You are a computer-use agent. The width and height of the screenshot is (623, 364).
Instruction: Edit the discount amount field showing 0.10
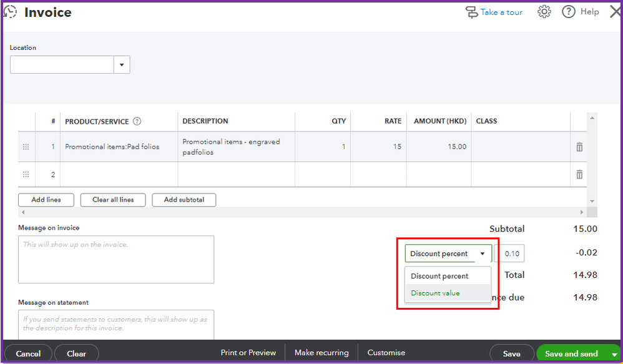511,253
